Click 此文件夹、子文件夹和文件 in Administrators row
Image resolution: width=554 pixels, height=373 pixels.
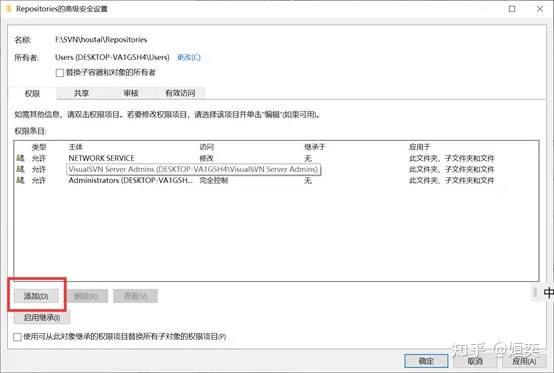pyautogui.click(x=452, y=180)
